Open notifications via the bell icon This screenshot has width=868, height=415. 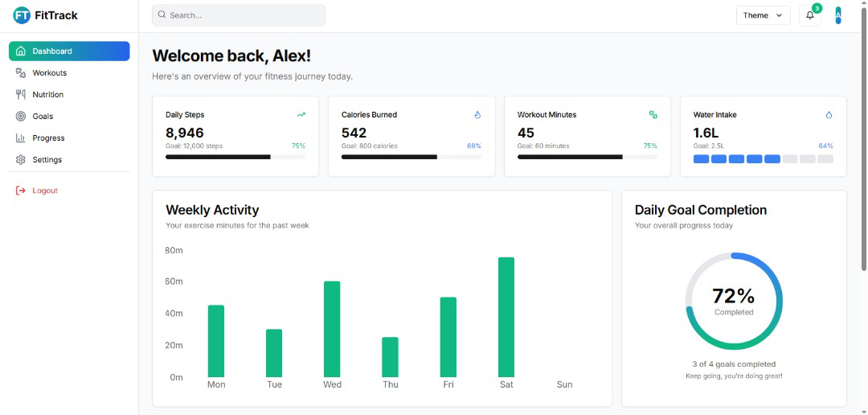(x=809, y=15)
